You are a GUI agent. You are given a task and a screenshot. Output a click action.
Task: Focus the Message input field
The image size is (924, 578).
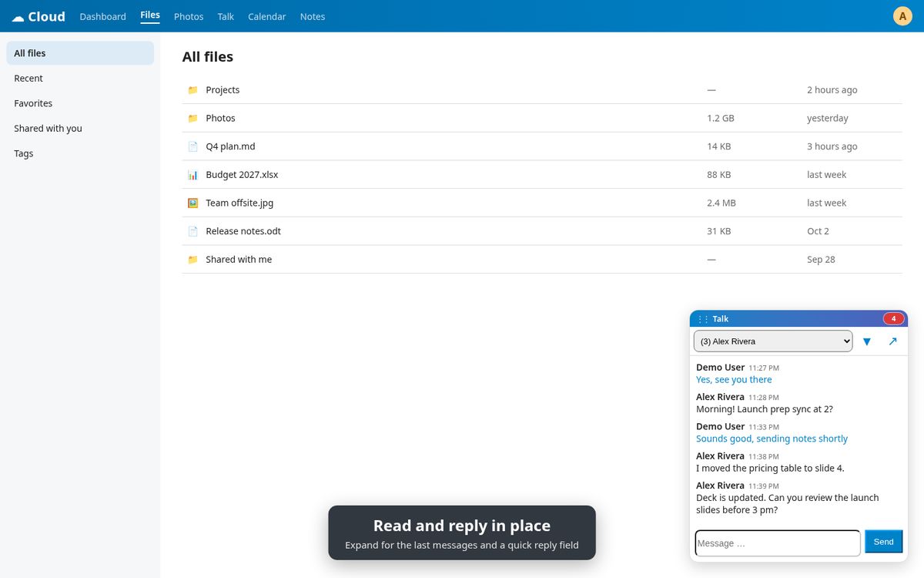(778, 543)
